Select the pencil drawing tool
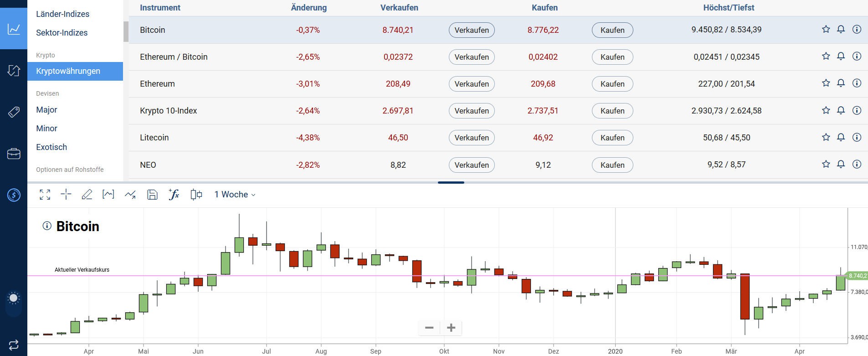The image size is (868, 356). pos(87,195)
